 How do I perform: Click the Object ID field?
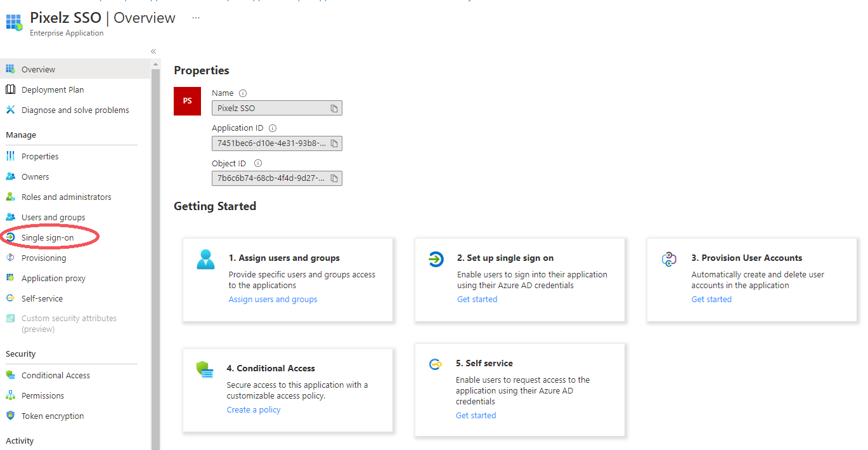(277, 178)
